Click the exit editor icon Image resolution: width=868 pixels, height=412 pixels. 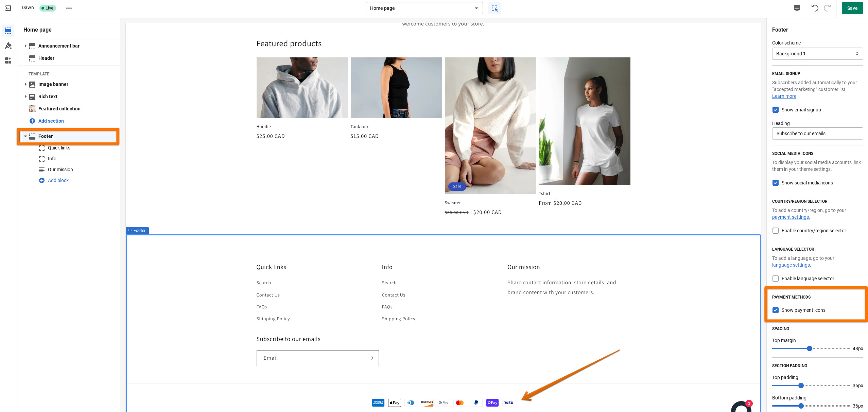8,8
